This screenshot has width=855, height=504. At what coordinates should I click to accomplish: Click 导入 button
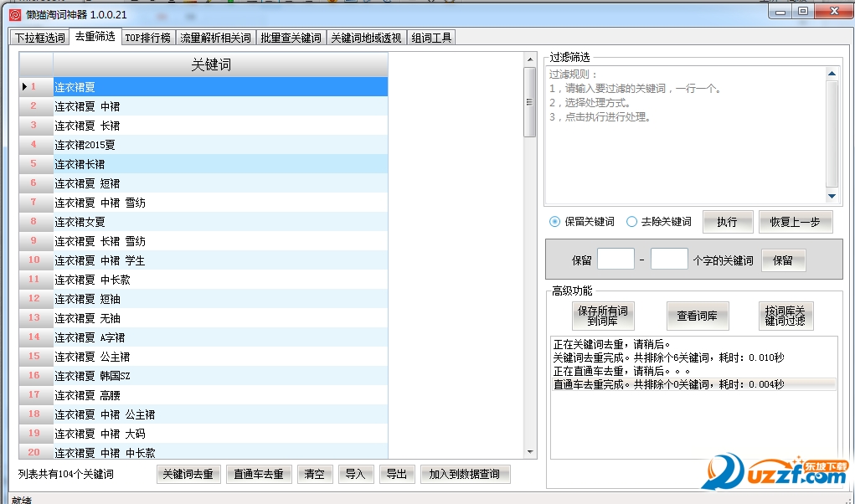[x=356, y=474]
